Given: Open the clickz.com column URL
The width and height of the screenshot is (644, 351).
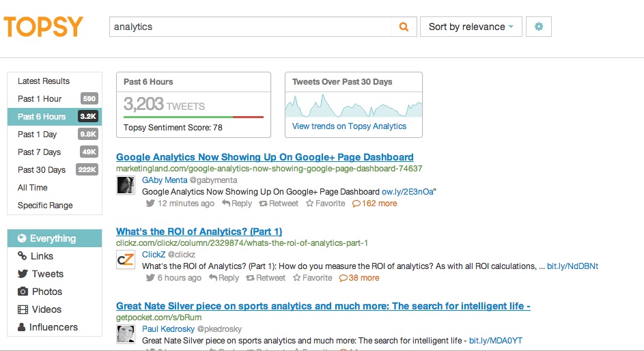Looking at the screenshot, I should tap(242, 243).
